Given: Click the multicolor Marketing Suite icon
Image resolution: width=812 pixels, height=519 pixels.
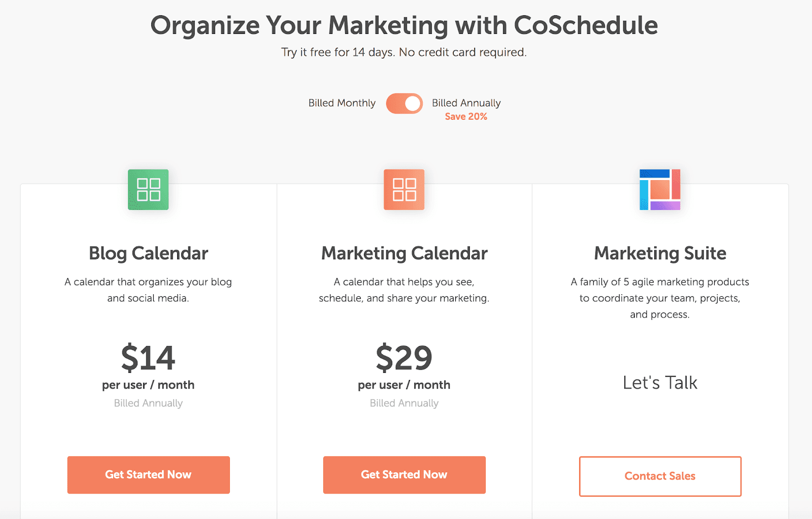Looking at the screenshot, I should click(660, 189).
